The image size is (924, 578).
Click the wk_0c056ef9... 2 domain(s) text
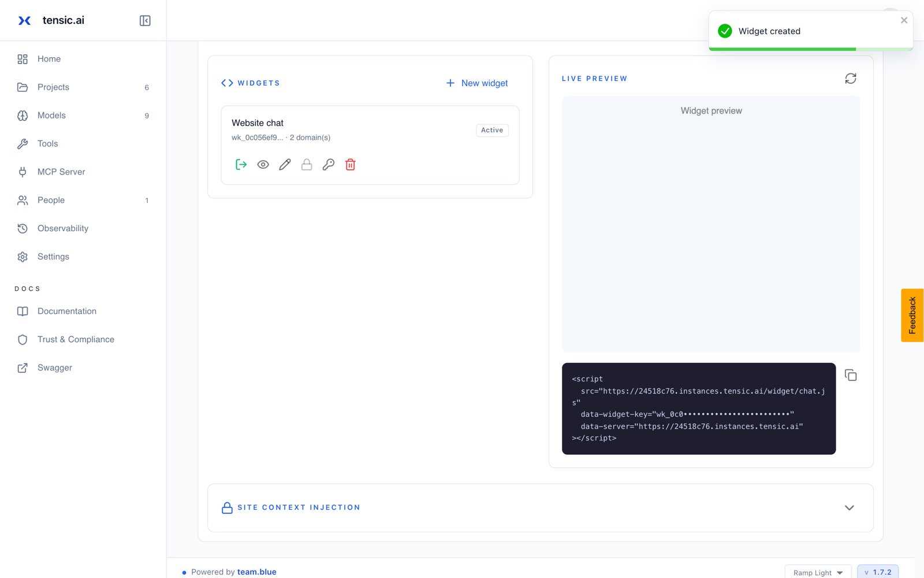point(281,138)
